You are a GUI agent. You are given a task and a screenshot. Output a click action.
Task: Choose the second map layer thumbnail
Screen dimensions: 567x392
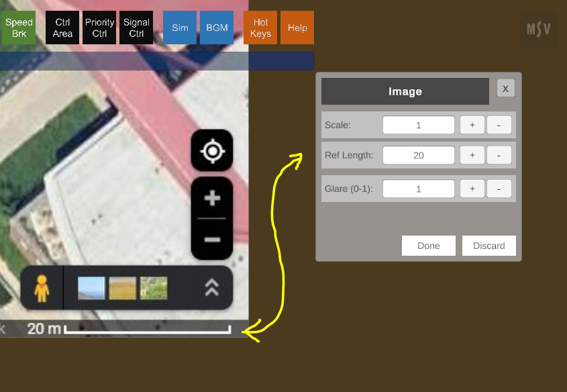point(123,289)
